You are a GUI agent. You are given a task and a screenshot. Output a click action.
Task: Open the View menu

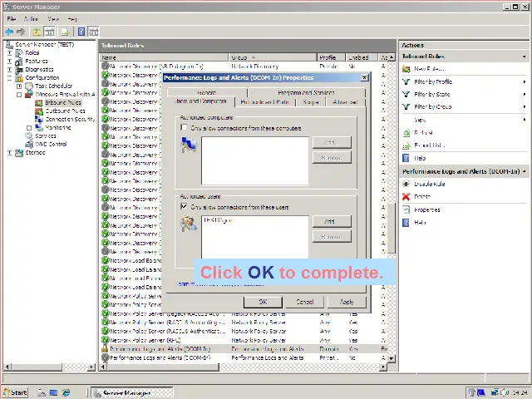(x=53, y=19)
